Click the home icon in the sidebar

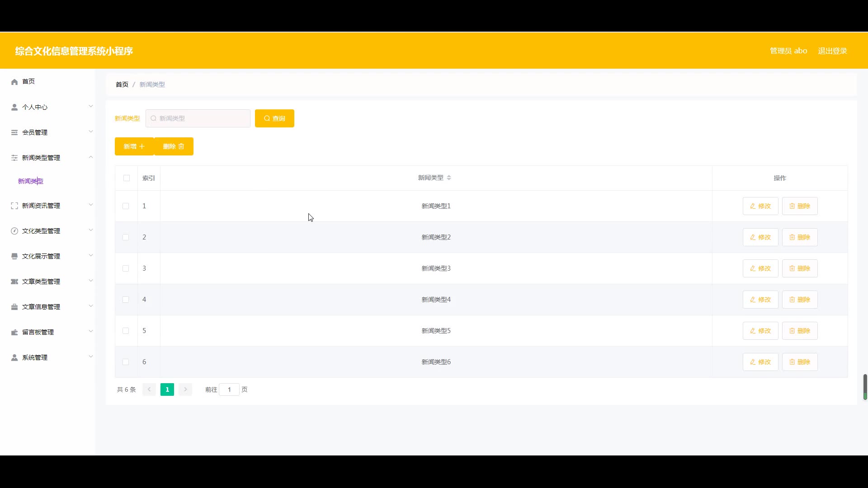coord(14,82)
